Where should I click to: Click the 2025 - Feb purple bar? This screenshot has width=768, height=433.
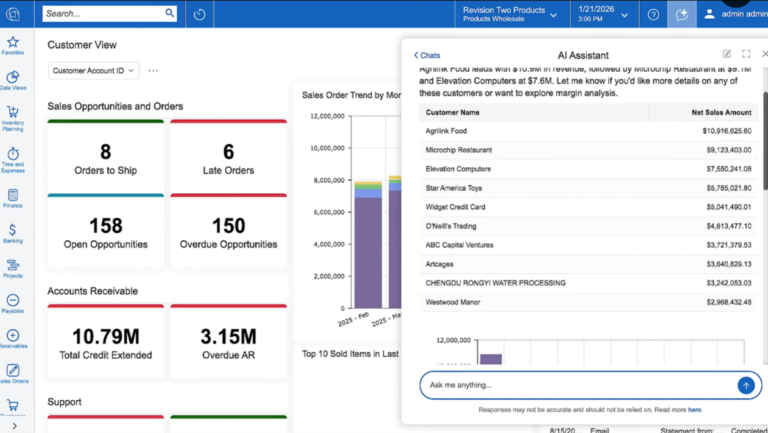[x=368, y=252]
